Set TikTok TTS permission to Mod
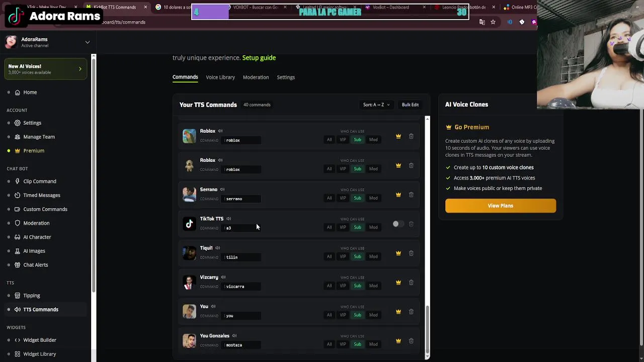The height and width of the screenshot is (362, 644). [373, 227]
